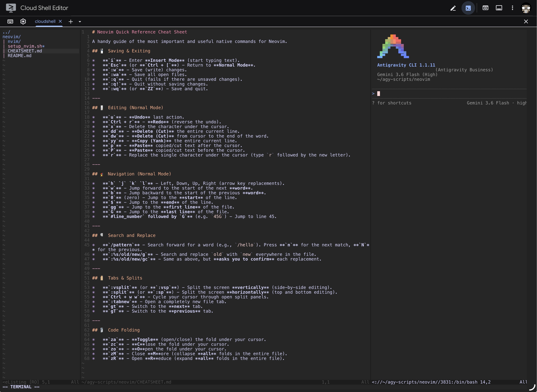Select the 'neovim/' directory in the listing
Viewport: 537px width, 392px height.
pyautogui.click(x=12, y=37)
